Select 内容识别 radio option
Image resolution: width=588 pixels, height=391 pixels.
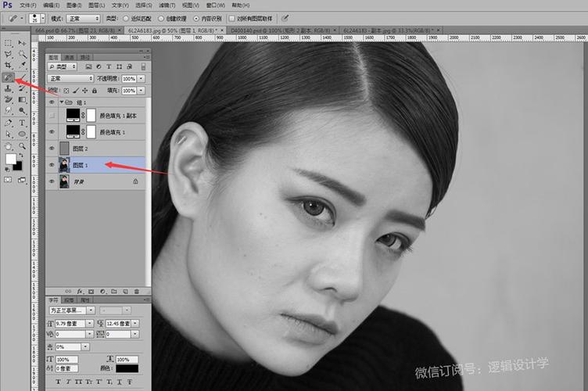point(196,18)
